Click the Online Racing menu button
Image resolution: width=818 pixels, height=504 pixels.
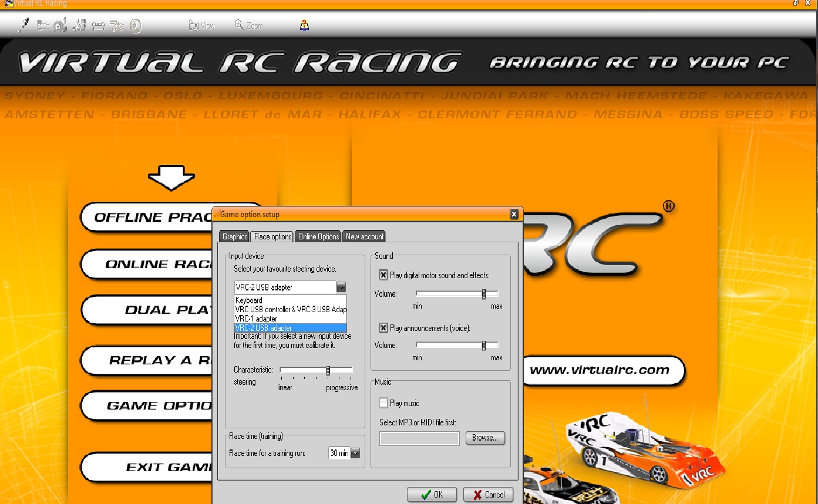click(x=147, y=264)
